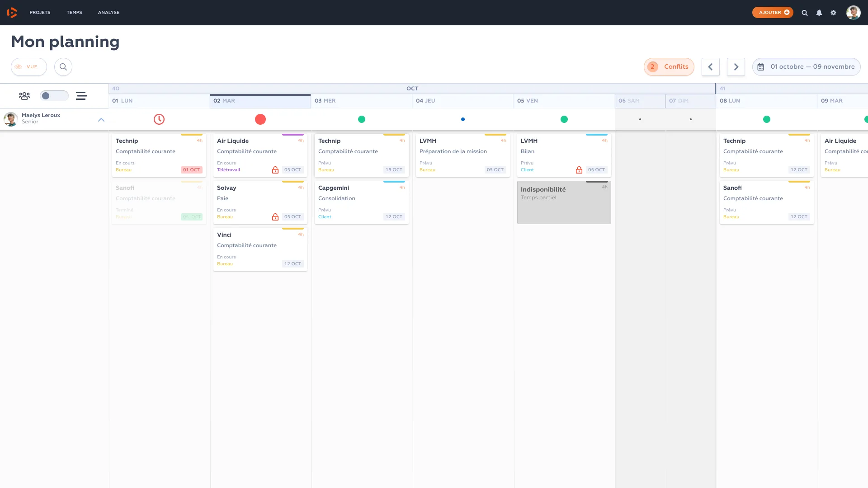Click the purple color bar on Air Liquide card
The height and width of the screenshot is (488, 868).
[x=293, y=135]
